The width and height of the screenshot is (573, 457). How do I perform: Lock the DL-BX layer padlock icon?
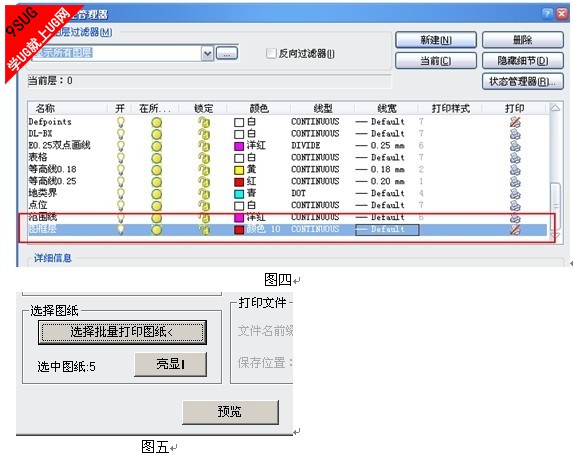pyautogui.click(x=204, y=134)
